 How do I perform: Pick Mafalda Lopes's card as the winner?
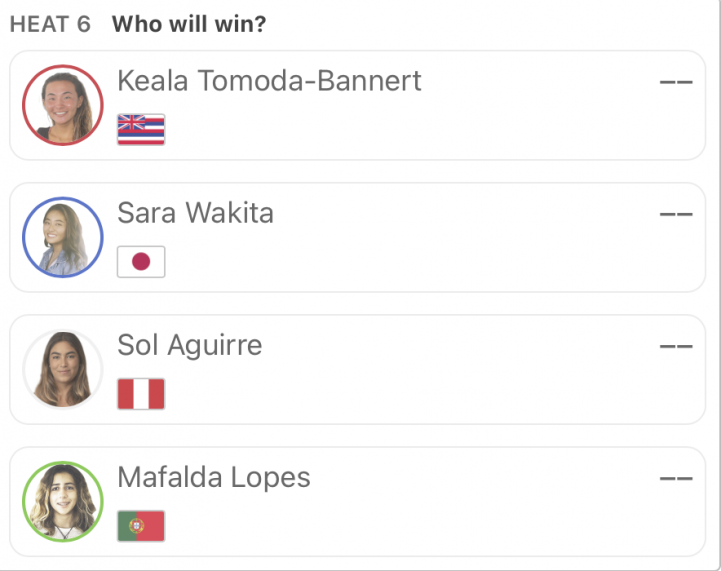click(x=357, y=502)
